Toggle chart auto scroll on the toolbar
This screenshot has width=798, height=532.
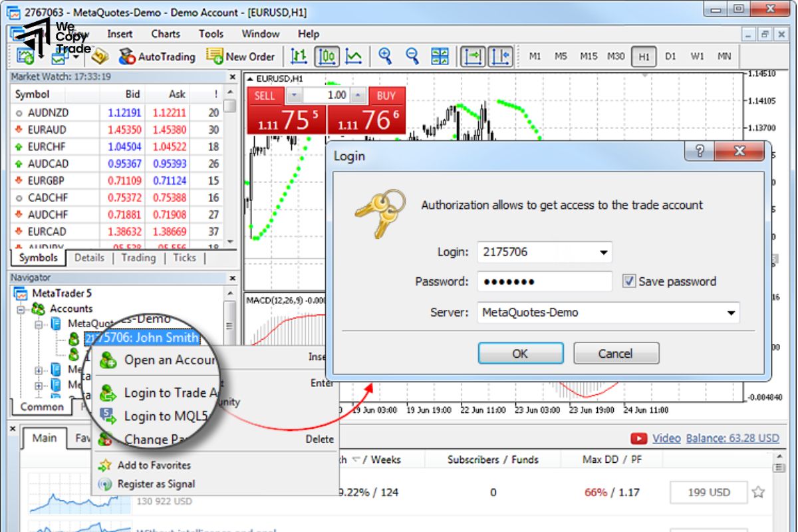click(x=473, y=57)
